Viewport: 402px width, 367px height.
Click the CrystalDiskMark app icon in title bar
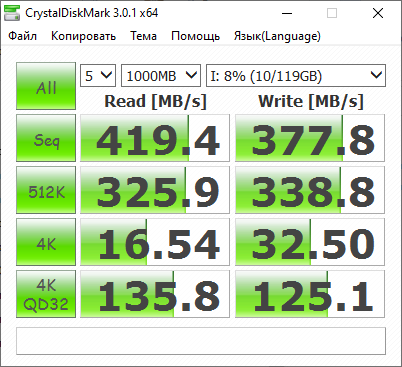12,13
